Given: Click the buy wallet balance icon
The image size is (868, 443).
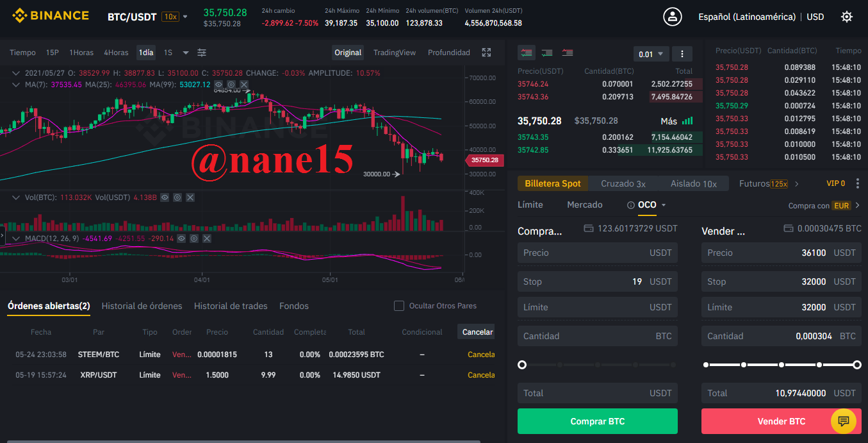Looking at the screenshot, I should 589,228.
